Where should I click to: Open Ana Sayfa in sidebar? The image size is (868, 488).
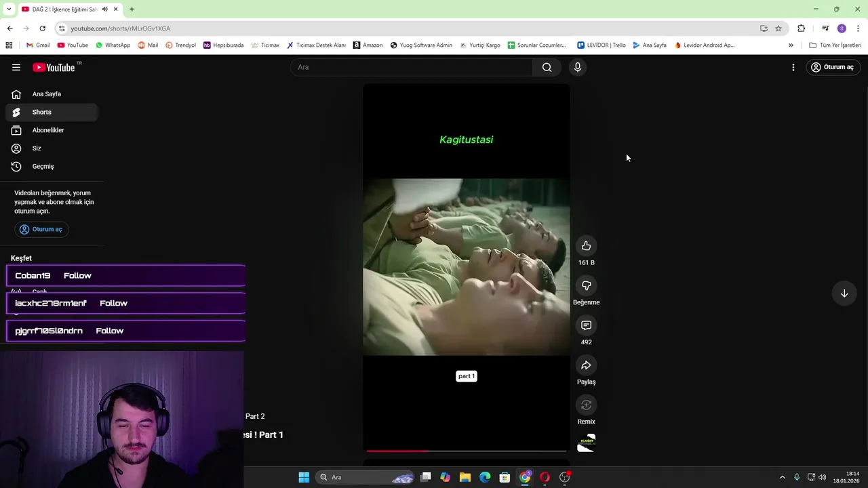point(52,94)
